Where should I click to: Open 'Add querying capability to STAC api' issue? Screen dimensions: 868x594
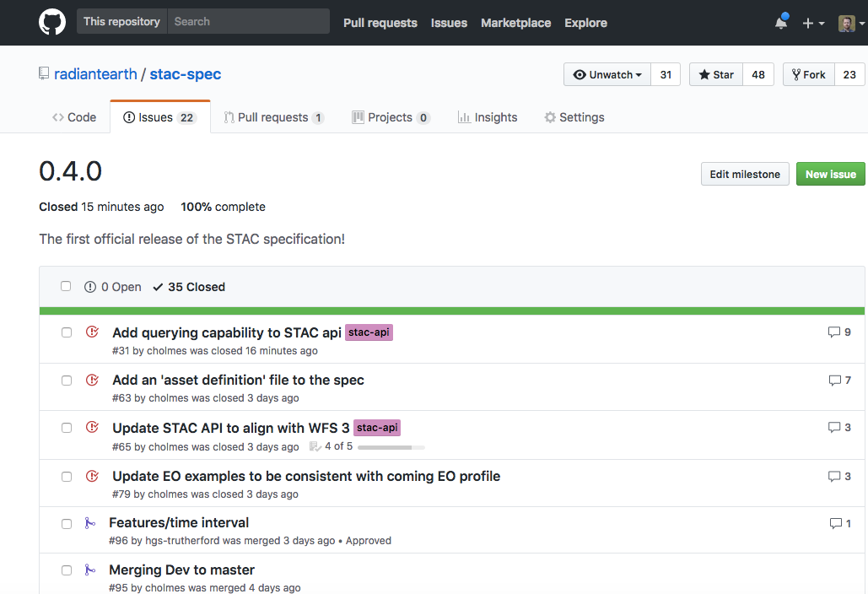227,332
